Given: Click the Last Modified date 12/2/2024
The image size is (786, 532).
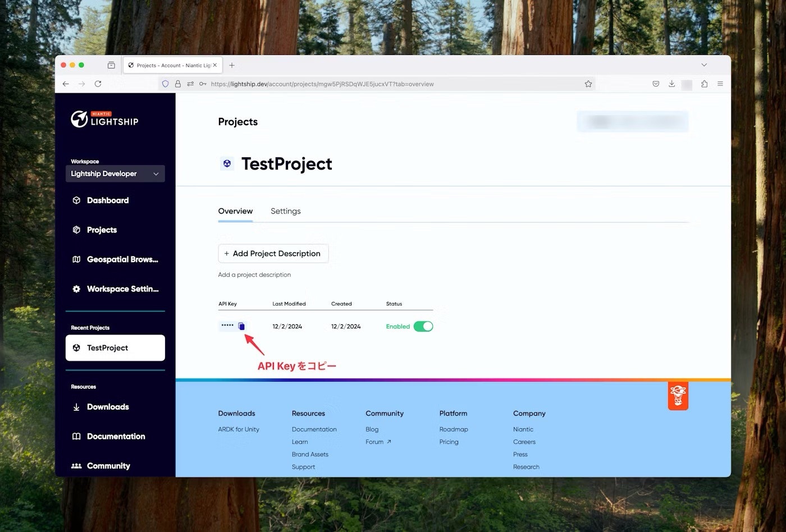Looking at the screenshot, I should coord(287,327).
